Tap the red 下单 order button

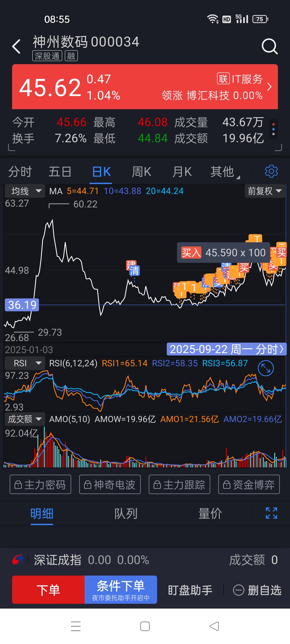[48, 590]
